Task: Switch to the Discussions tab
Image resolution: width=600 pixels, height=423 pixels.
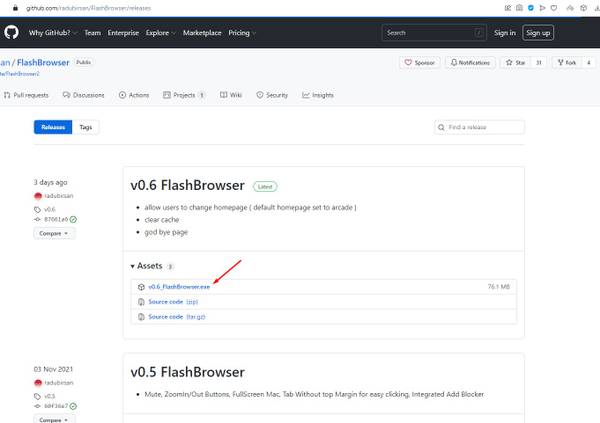Action: click(x=83, y=95)
